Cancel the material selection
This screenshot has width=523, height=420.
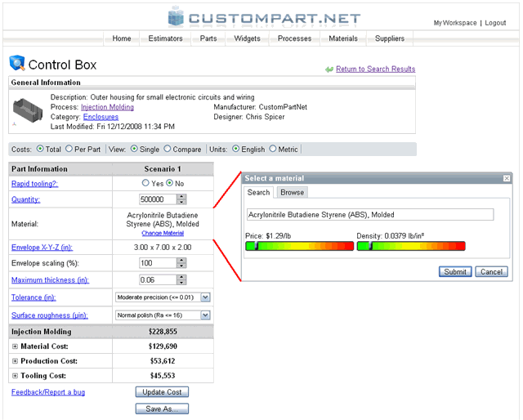point(491,271)
